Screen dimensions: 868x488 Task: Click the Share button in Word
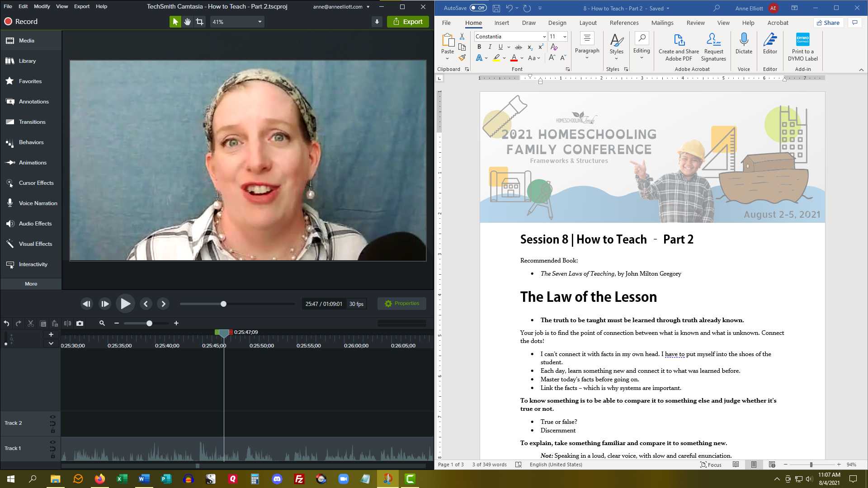click(x=828, y=23)
